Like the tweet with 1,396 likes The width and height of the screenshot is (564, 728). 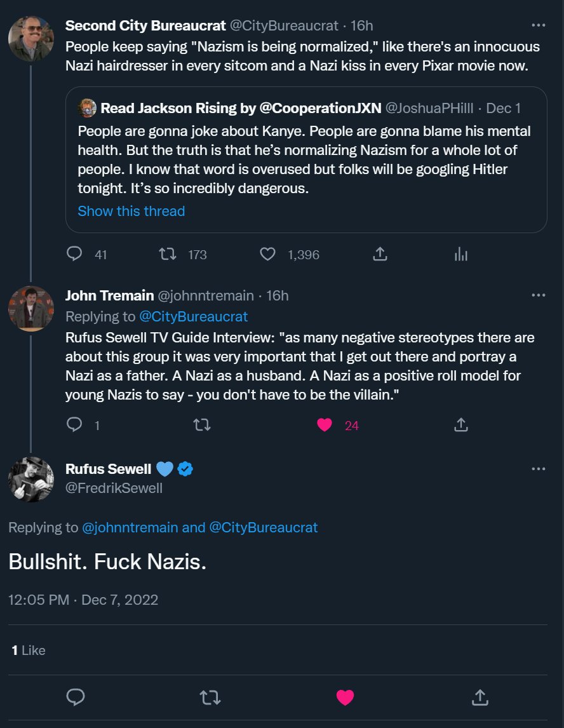click(268, 254)
